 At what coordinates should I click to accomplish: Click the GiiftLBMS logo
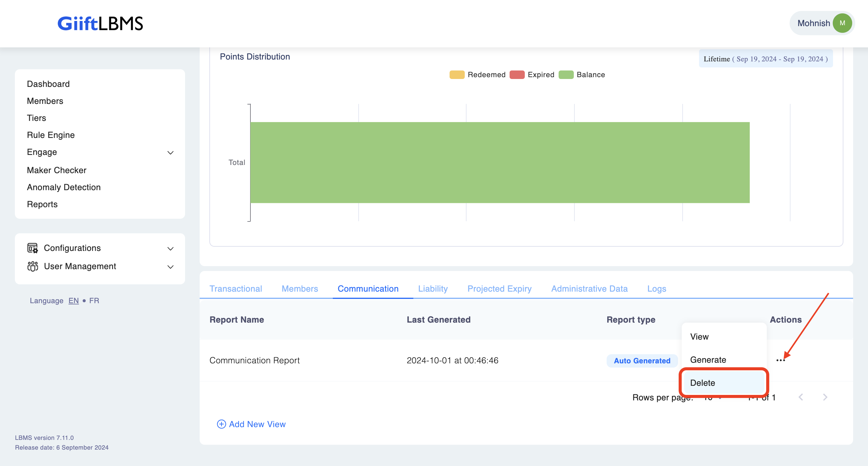pyautogui.click(x=100, y=24)
